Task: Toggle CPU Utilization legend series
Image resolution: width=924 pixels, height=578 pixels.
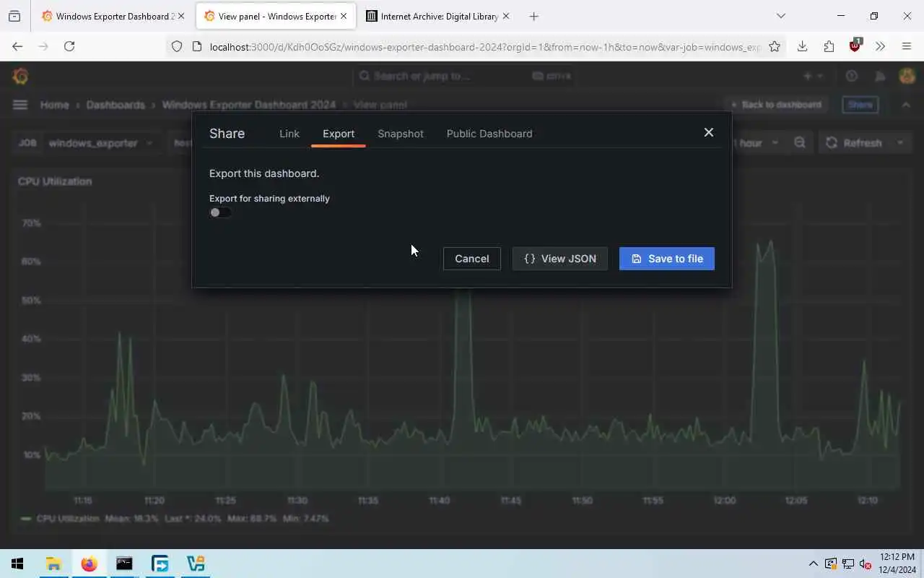Action: click(x=68, y=519)
